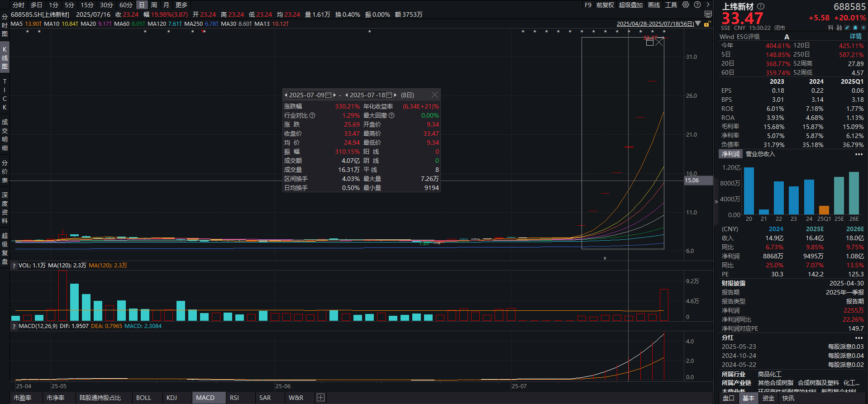The image size is (868, 404).
Task: Open the 快讯 tab in the right panel
Action: [x=788, y=398]
